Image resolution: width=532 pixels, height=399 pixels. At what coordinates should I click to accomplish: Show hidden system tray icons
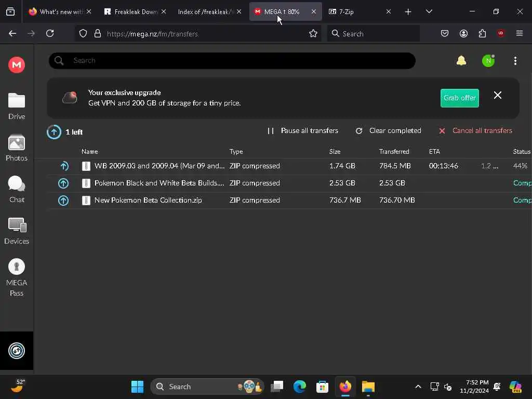pos(418,387)
